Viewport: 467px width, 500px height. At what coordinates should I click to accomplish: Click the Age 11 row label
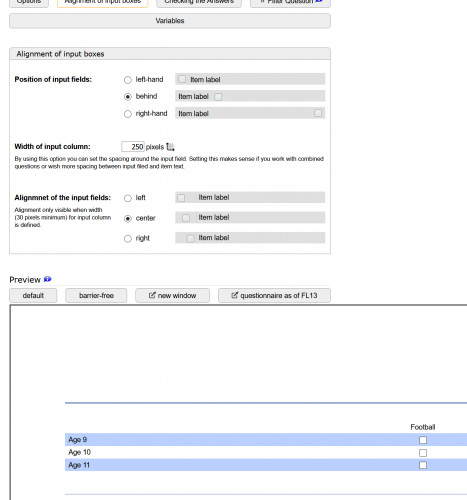click(79, 465)
